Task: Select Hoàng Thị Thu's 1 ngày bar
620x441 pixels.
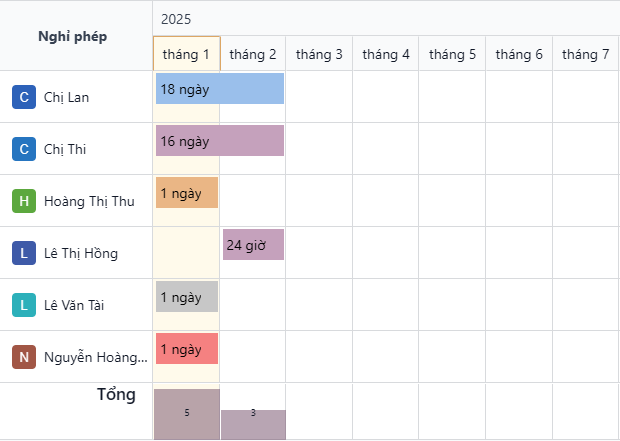Action: point(187,193)
